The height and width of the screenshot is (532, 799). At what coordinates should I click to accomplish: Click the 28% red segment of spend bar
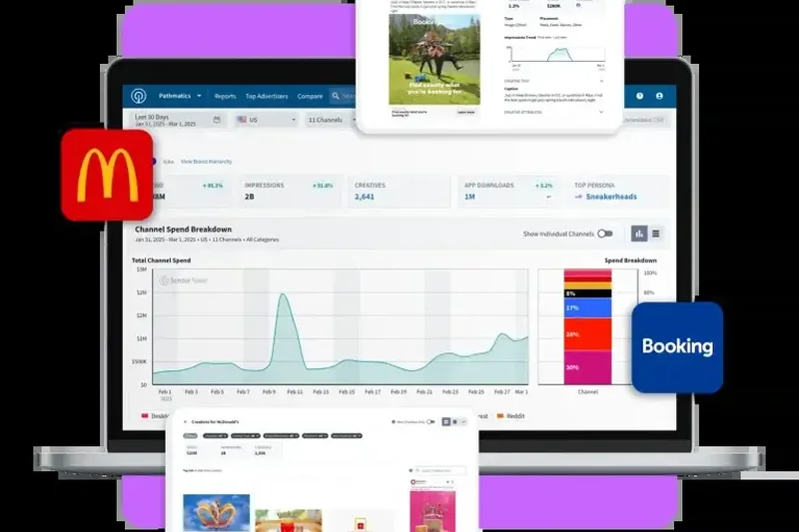click(587, 334)
